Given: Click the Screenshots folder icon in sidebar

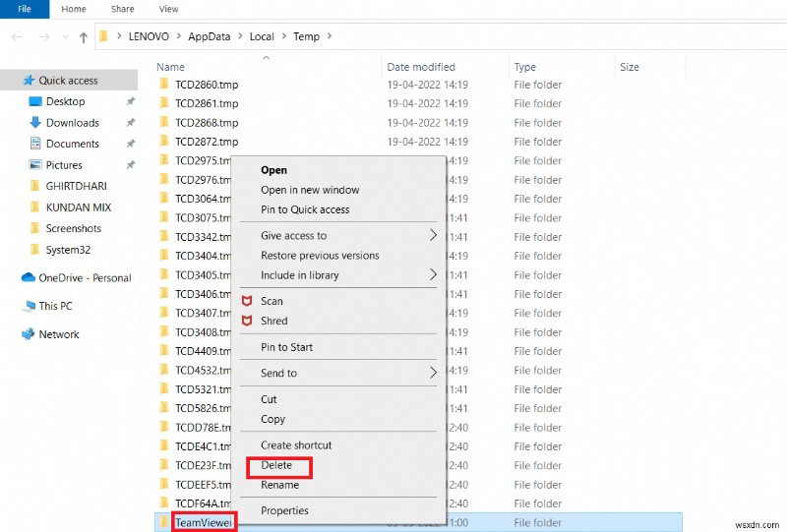Looking at the screenshot, I should click(x=34, y=228).
